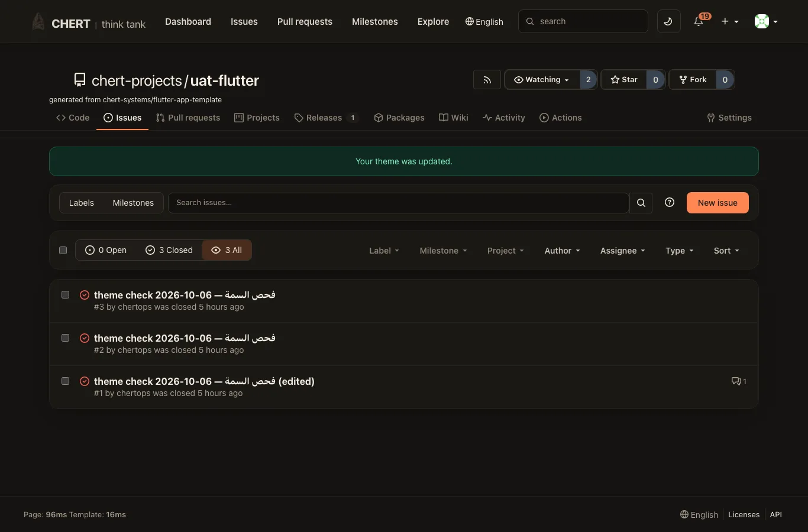Viewport: 808px width, 532px height.
Task: Focus the Search issues input field
Action: click(398, 203)
